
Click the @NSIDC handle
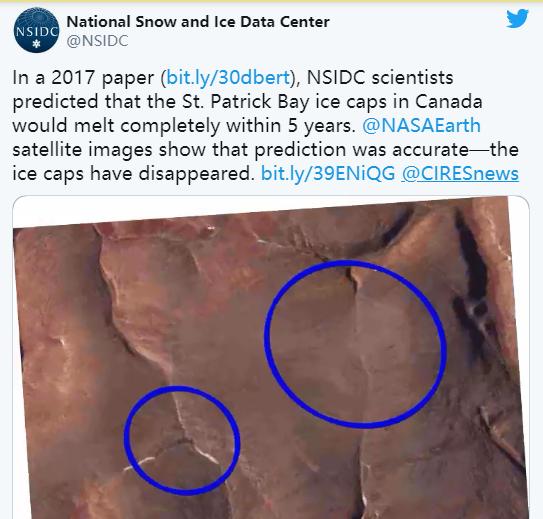tap(97, 41)
